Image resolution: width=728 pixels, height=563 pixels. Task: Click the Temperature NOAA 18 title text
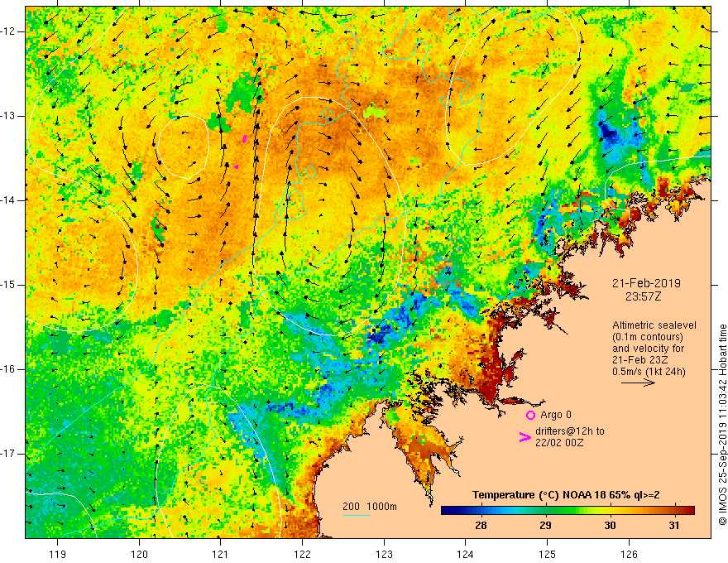[x=566, y=495]
